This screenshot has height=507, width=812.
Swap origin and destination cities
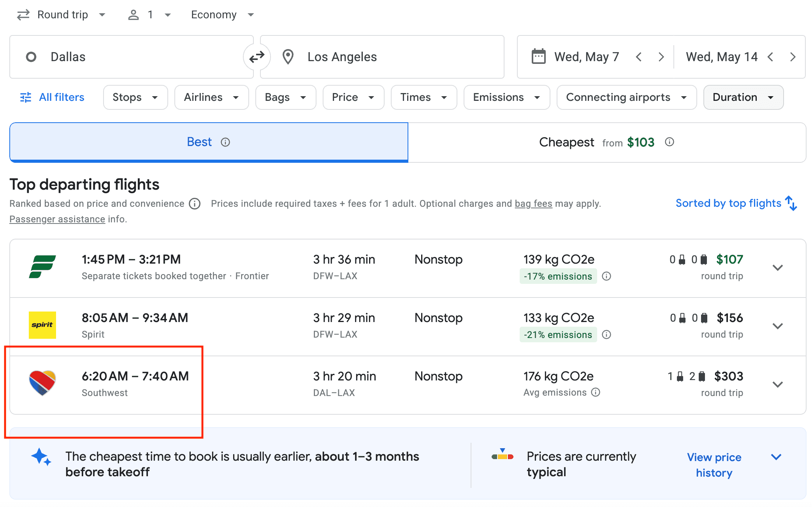[x=257, y=57]
